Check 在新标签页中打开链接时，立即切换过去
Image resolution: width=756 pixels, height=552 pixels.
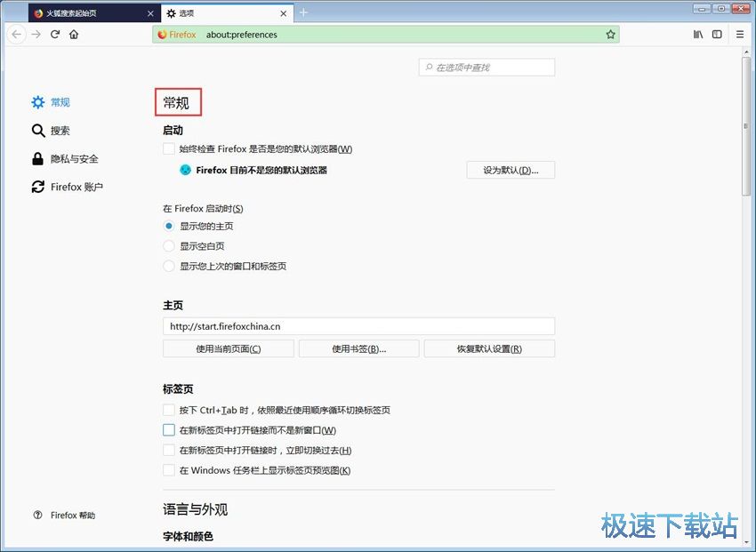click(x=169, y=451)
